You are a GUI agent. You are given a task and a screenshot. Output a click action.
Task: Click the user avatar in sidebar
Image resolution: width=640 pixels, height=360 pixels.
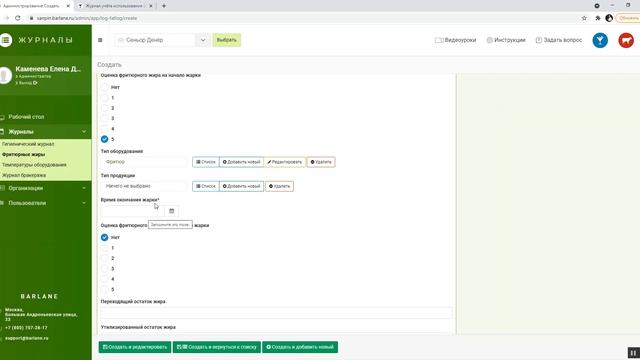[5, 76]
